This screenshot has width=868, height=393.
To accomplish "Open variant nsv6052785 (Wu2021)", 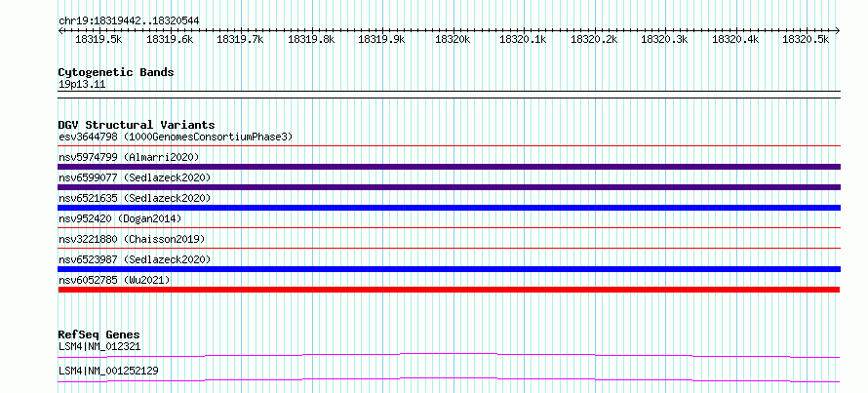I will pyautogui.click(x=114, y=280).
